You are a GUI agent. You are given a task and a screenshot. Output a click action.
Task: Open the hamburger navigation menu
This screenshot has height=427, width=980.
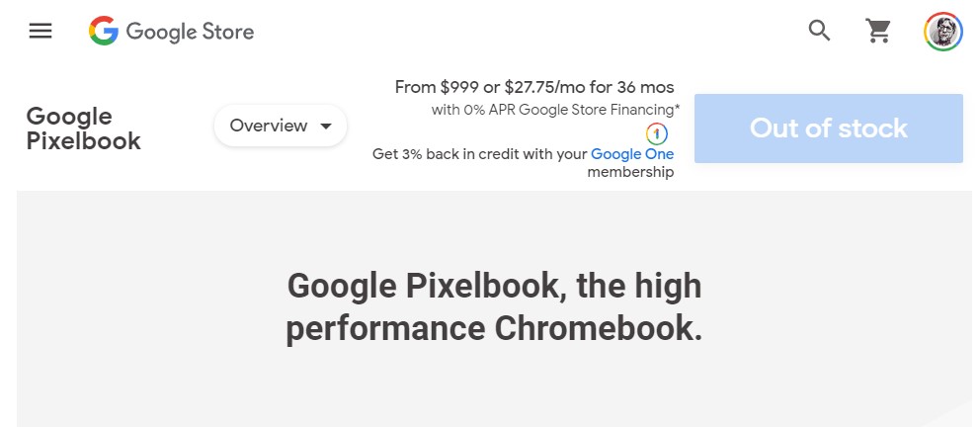[41, 31]
